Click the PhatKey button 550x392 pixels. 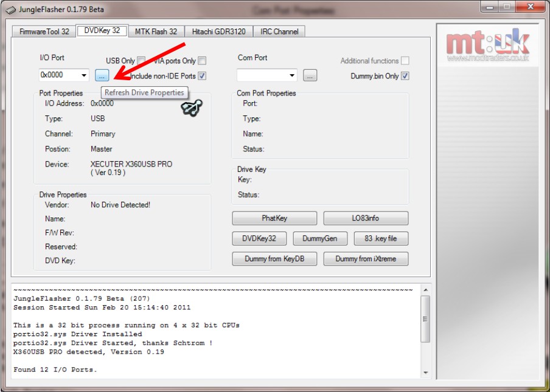274,218
